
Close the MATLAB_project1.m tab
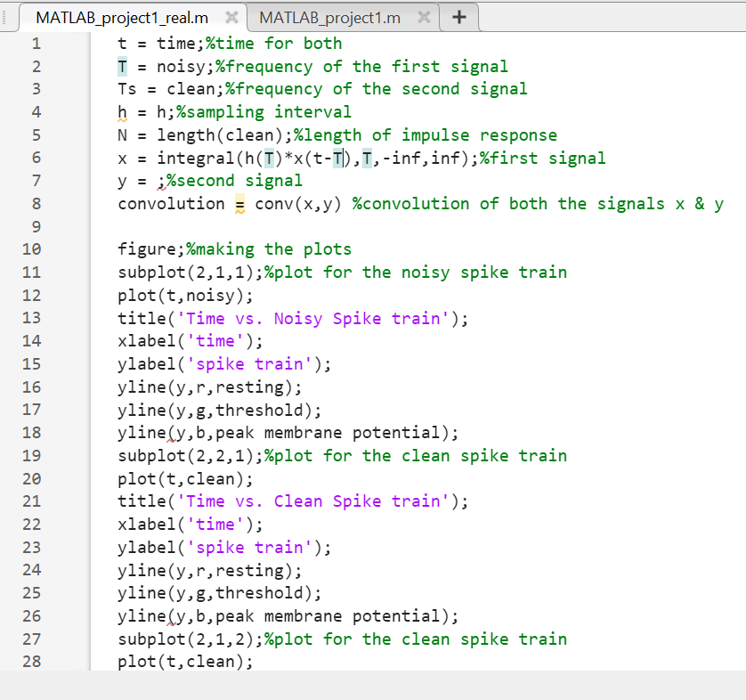pos(424,16)
